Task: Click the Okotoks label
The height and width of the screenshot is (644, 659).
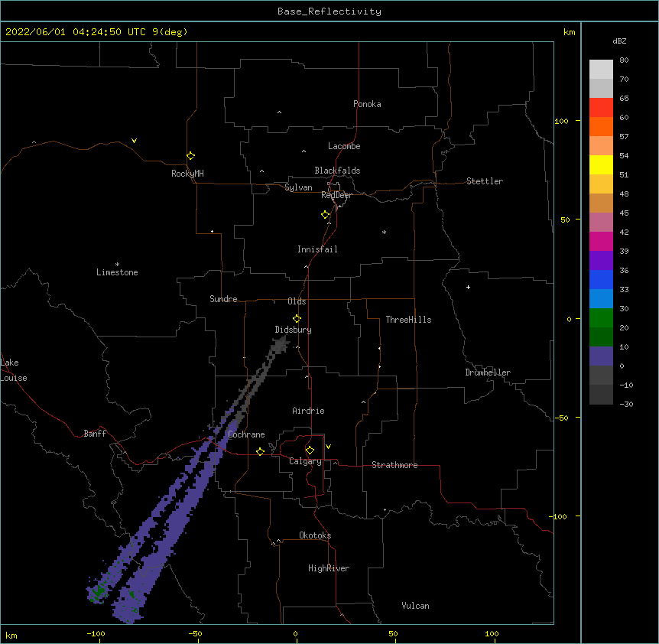Action: click(315, 535)
